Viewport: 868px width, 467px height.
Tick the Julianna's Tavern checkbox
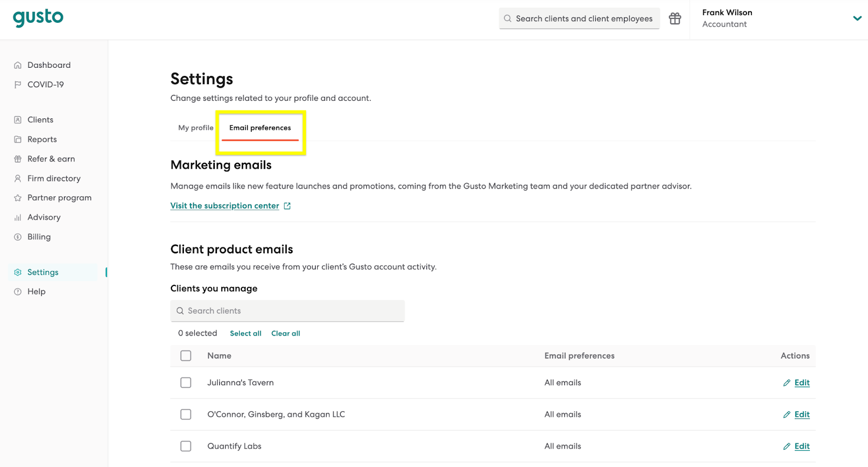186,383
